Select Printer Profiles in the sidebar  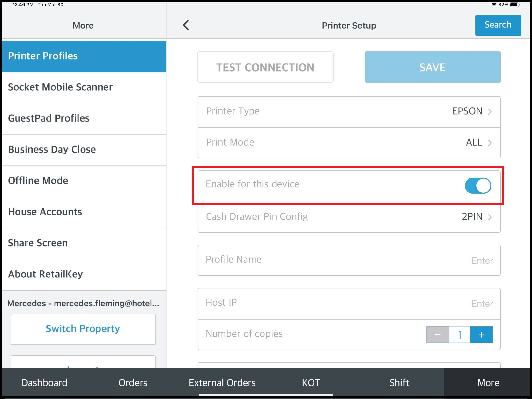[x=43, y=56]
